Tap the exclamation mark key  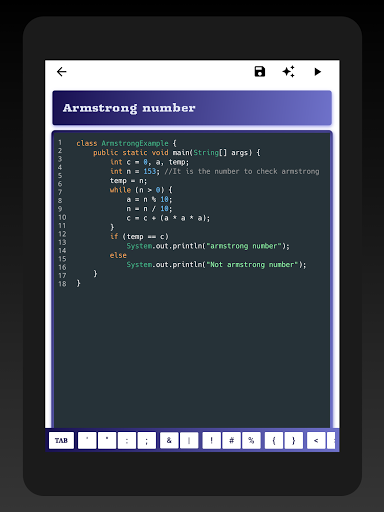pos(211,440)
